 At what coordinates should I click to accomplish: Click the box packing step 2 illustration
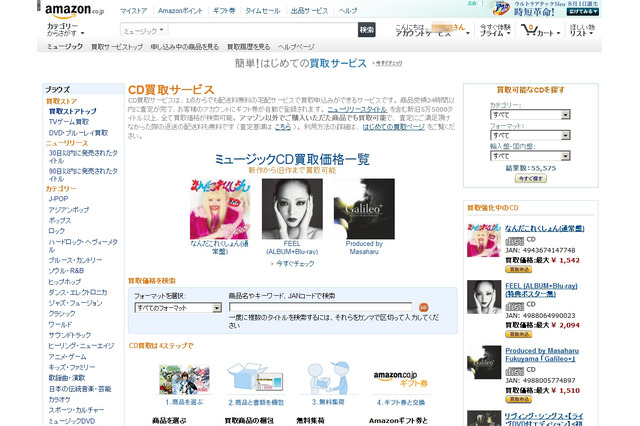coord(256,377)
